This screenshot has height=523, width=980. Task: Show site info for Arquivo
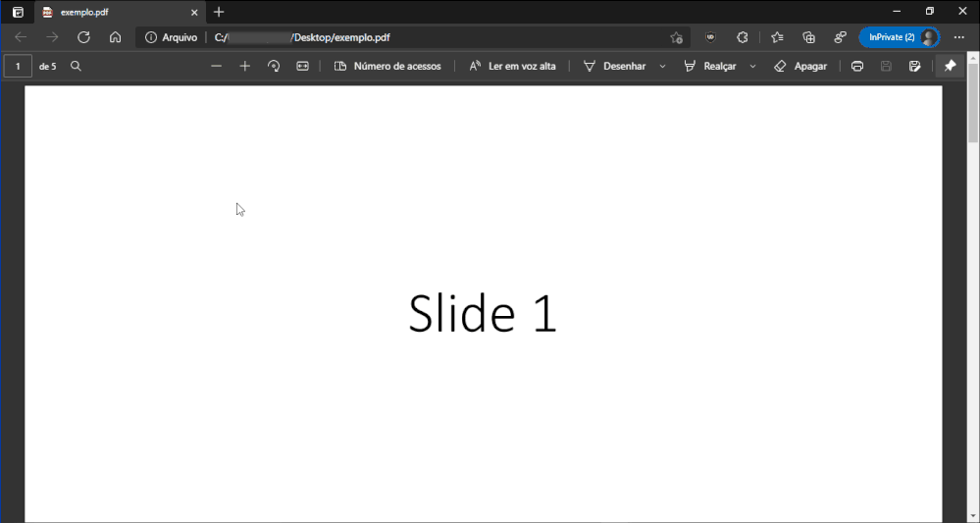[x=172, y=37]
